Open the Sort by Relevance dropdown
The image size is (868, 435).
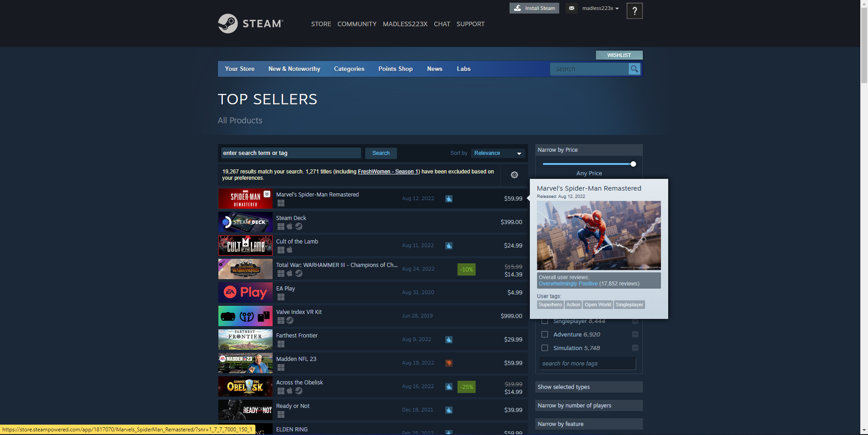click(x=497, y=153)
